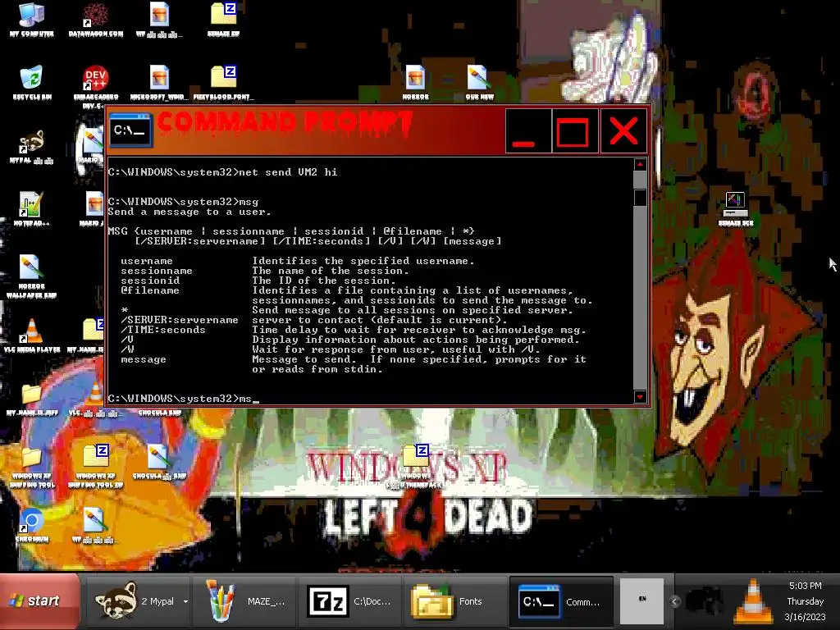Launch VLC Media Player desktop shortcut
This screenshot has width=840, height=630.
(32, 335)
